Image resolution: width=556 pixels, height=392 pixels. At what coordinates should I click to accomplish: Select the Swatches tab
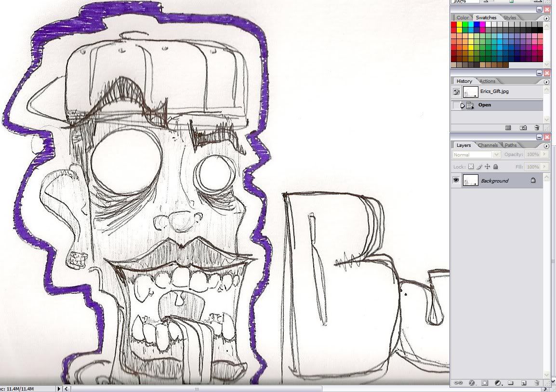[486, 17]
